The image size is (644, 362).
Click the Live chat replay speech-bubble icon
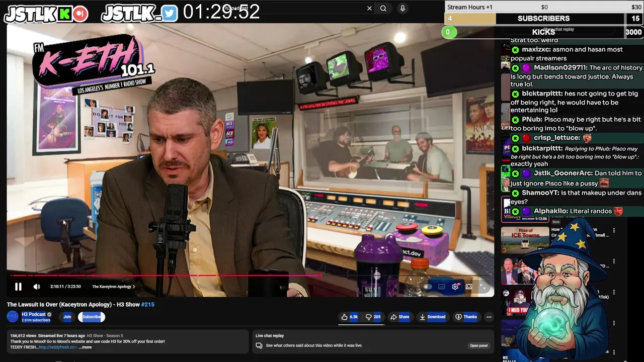259,345
